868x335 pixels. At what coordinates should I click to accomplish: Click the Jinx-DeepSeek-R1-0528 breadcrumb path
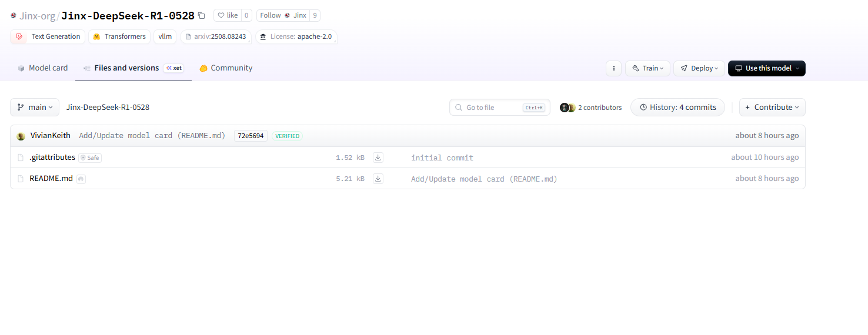(x=108, y=108)
